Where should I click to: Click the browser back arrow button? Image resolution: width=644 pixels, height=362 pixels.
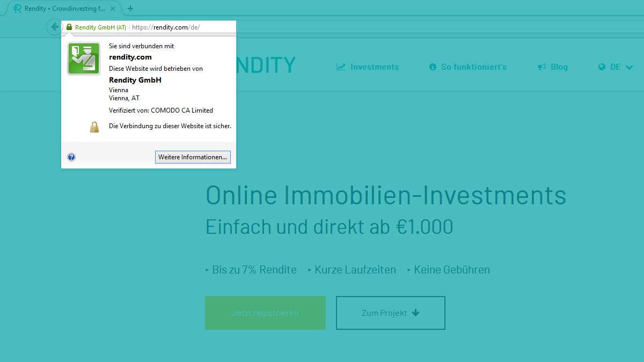[x=54, y=27]
